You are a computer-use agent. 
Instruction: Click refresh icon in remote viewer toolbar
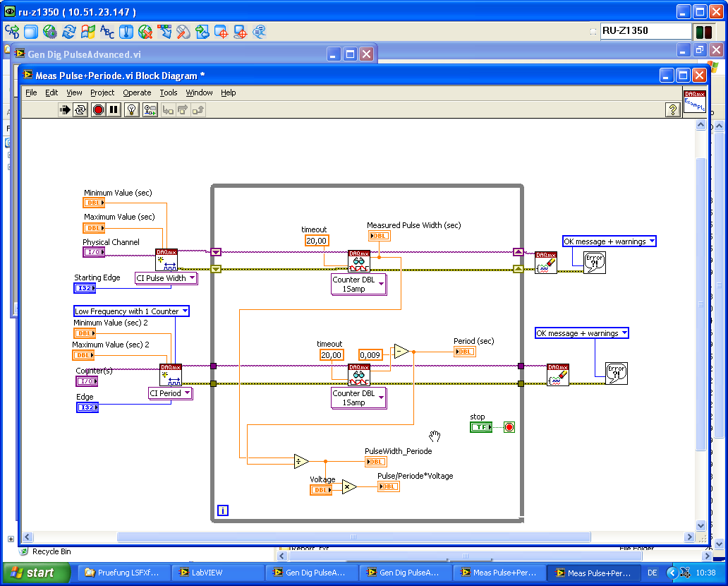(68, 32)
